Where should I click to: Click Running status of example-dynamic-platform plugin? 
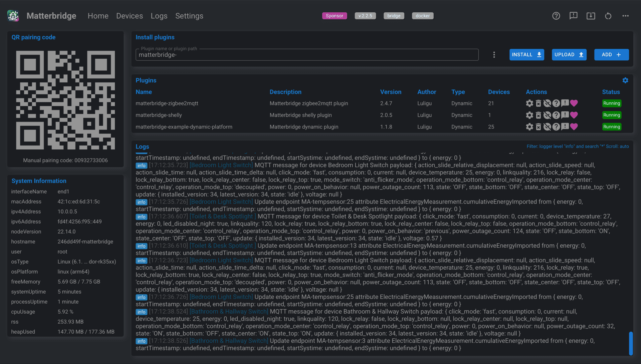point(612,127)
